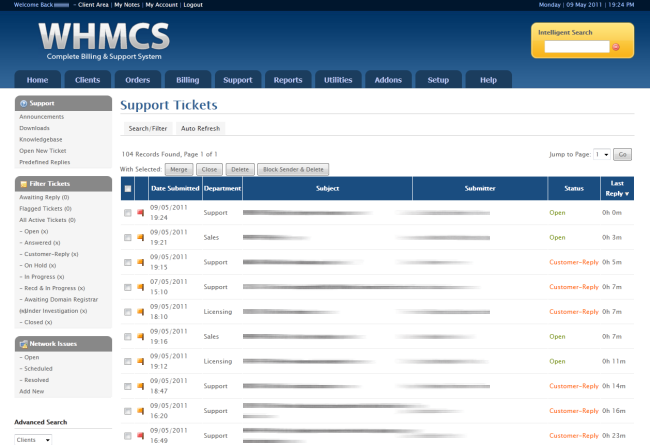Screen dimensions: 650x445
Task: Open the Advanced Search Clients dropdown
Action: coord(33,440)
